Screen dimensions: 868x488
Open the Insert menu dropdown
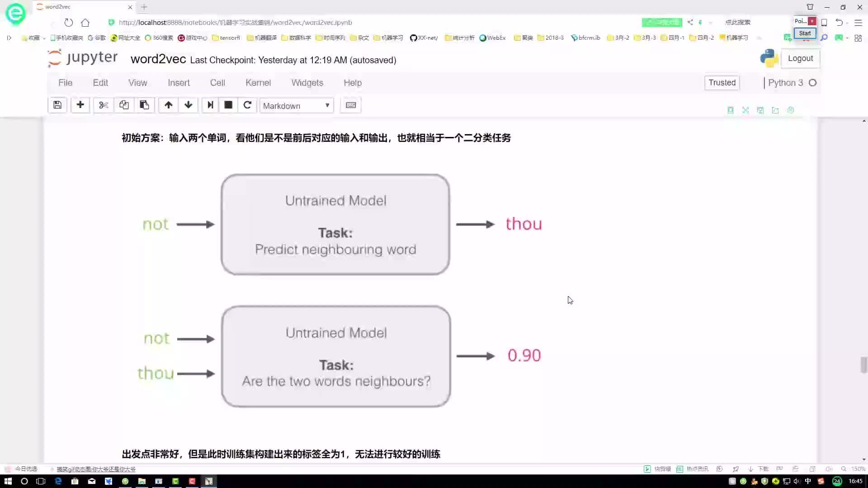coord(179,82)
